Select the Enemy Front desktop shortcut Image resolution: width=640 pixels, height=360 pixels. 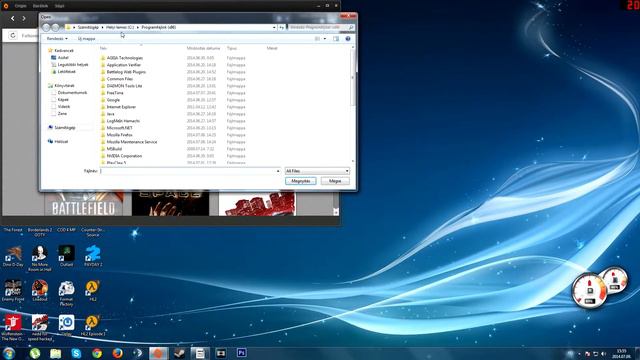tap(13, 291)
